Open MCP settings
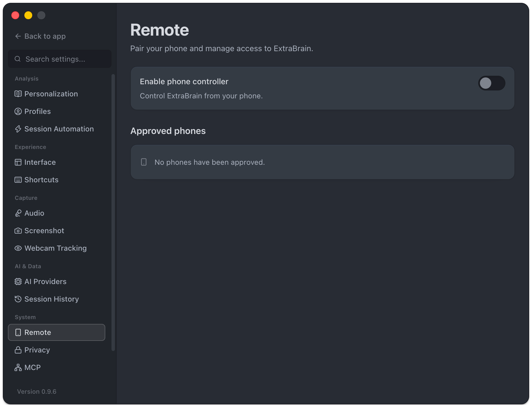532x407 pixels. tap(57, 367)
